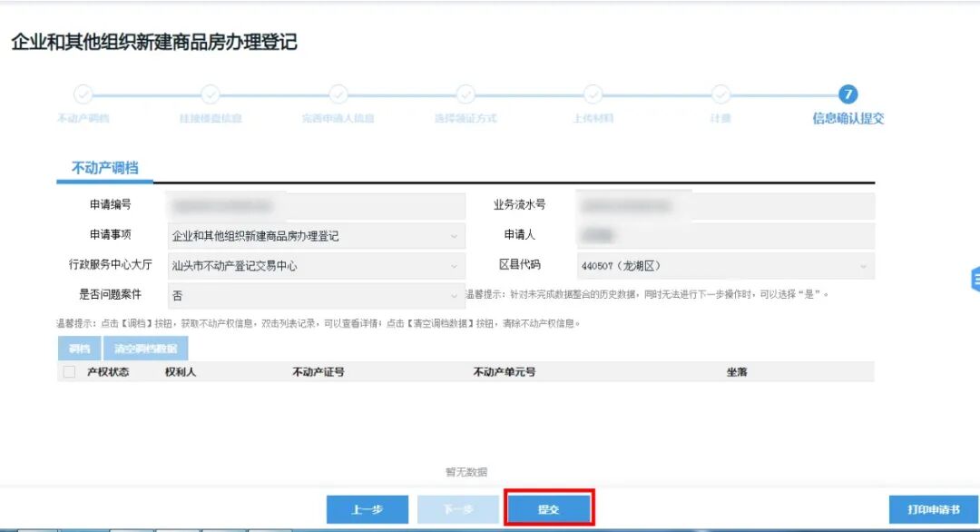
Task: Click the blue circle numbered 7 step icon
Action: tap(846, 94)
